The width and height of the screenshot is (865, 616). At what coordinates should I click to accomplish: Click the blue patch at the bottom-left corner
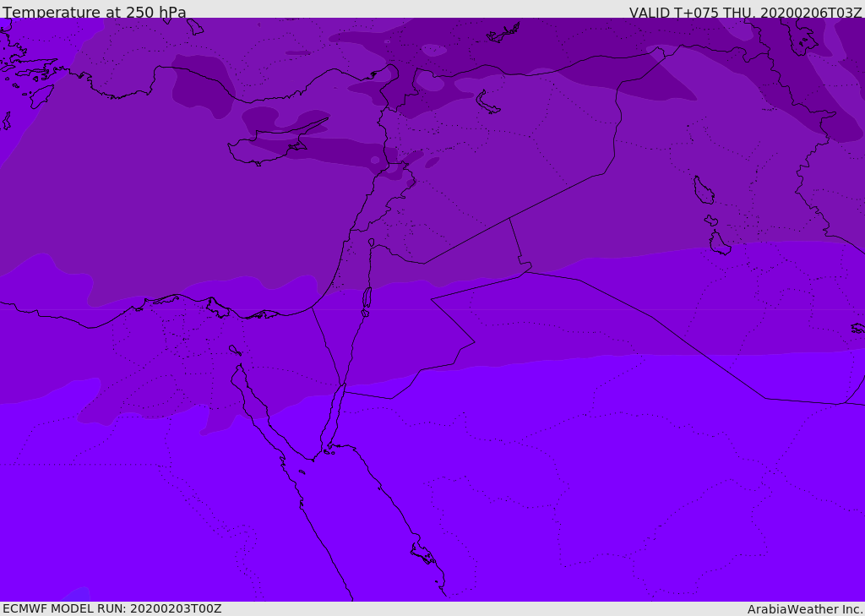[x=76, y=595]
